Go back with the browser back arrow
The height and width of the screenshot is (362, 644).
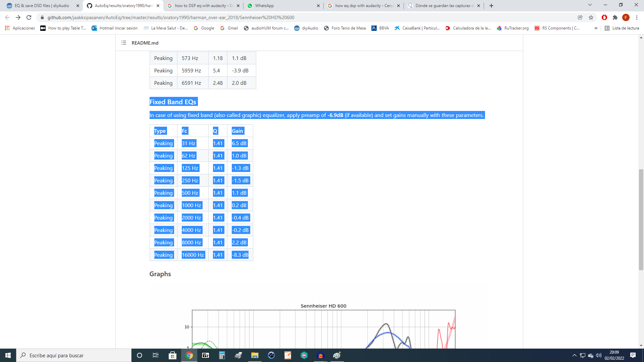tap(7, 17)
